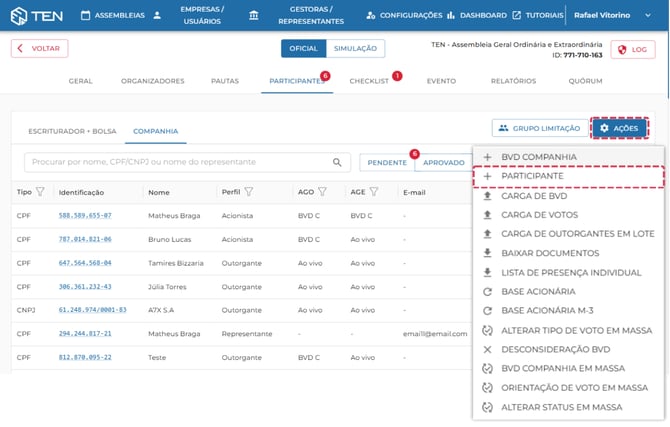The image size is (670, 427).
Task: Click the upload icon beside Carga de BVD
Action: pyautogui.click(x=487, y=195)
